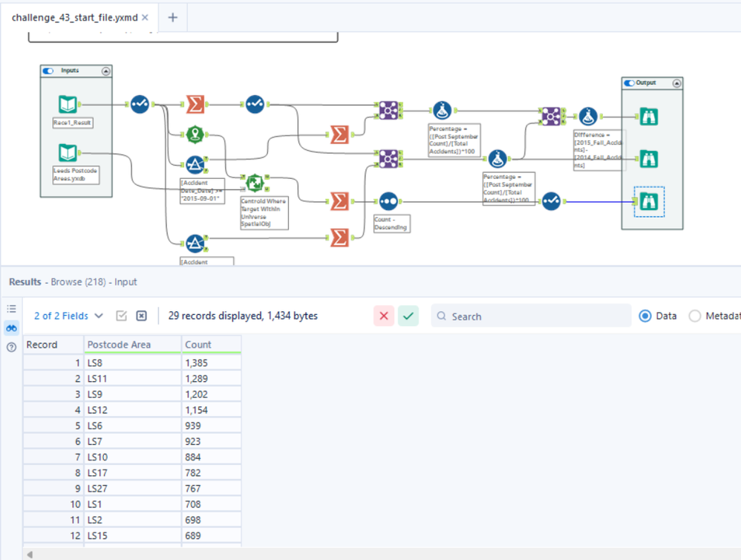Click the deselect all fields x-box icon

coord(141,316)
